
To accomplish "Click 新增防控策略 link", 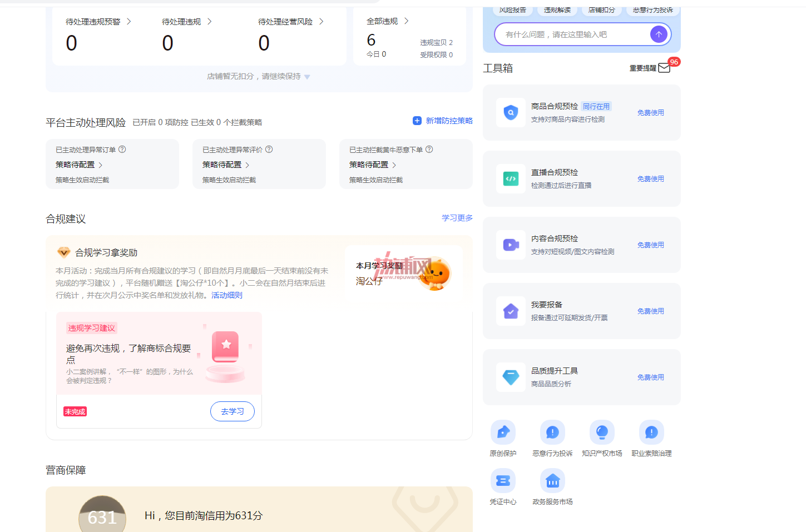I will coord(443,121).
